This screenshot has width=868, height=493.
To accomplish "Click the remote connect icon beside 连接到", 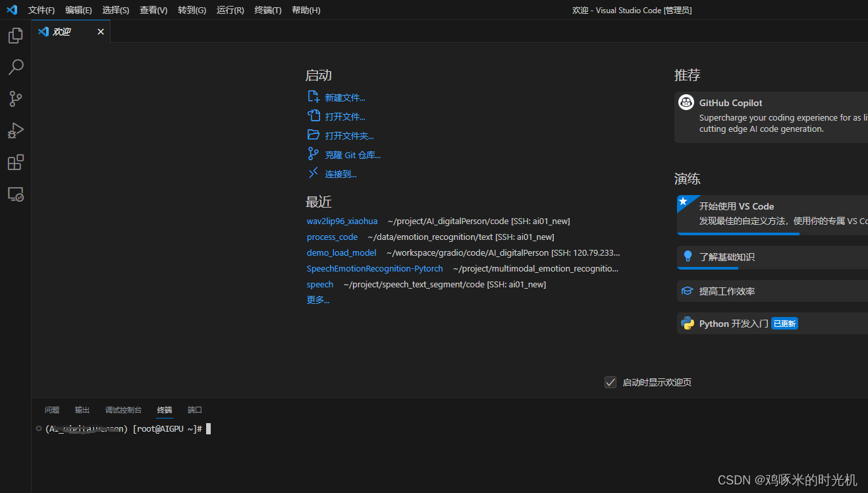I will point(313,173).
